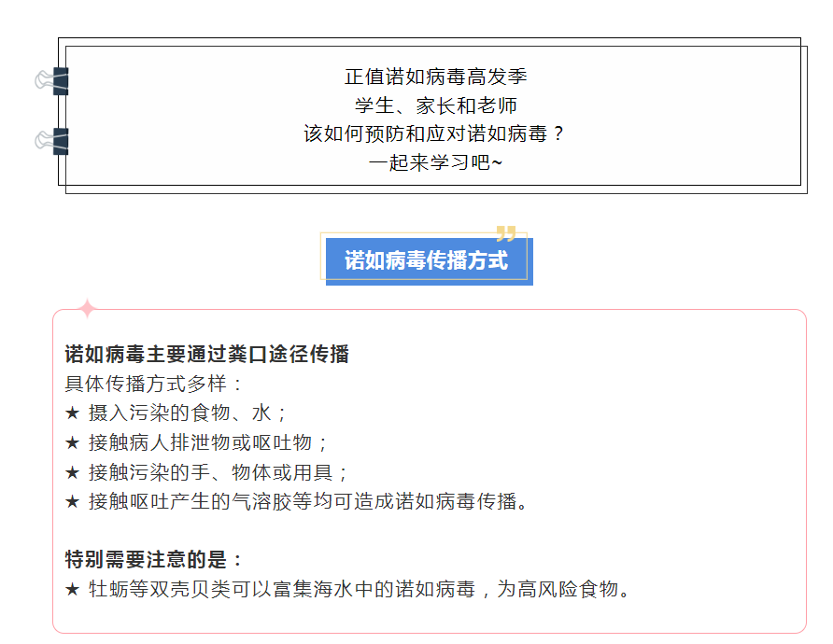Click the text line 正值诺如病毒高发季
The image size is (833, 644).
[x=435, y=77]
